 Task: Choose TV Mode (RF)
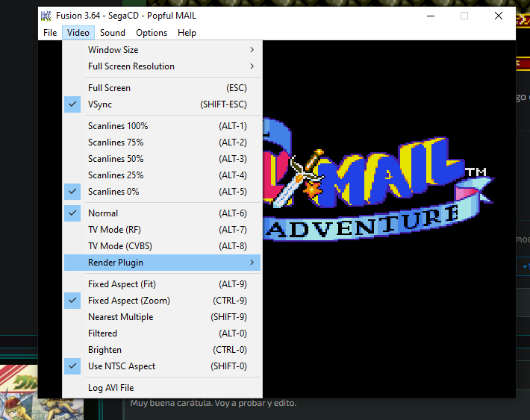[162, 230]
